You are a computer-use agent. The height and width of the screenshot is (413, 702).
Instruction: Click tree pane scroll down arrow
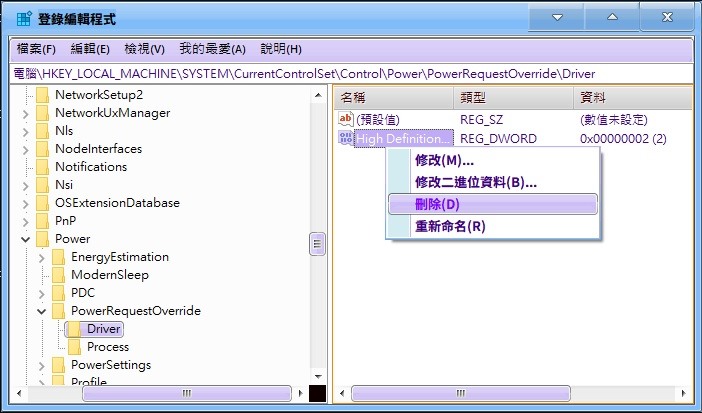[318, 376]
